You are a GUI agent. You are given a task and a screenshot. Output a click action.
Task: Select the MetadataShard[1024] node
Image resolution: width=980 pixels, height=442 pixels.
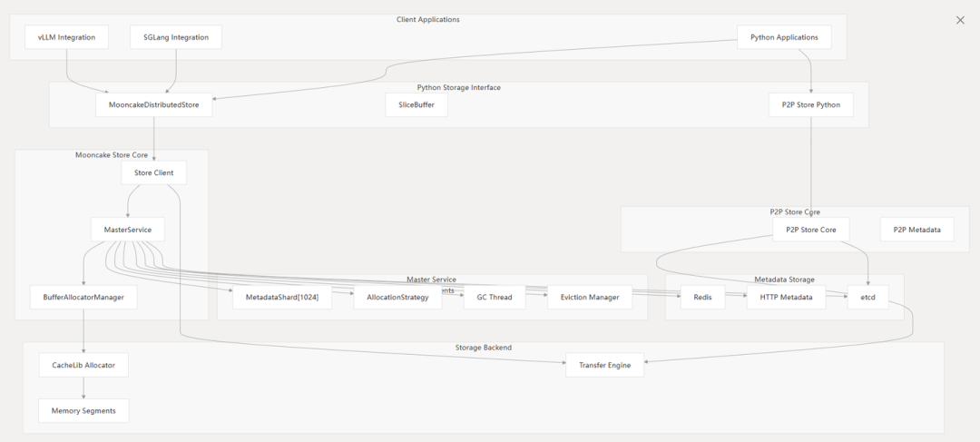coord(282,297)
